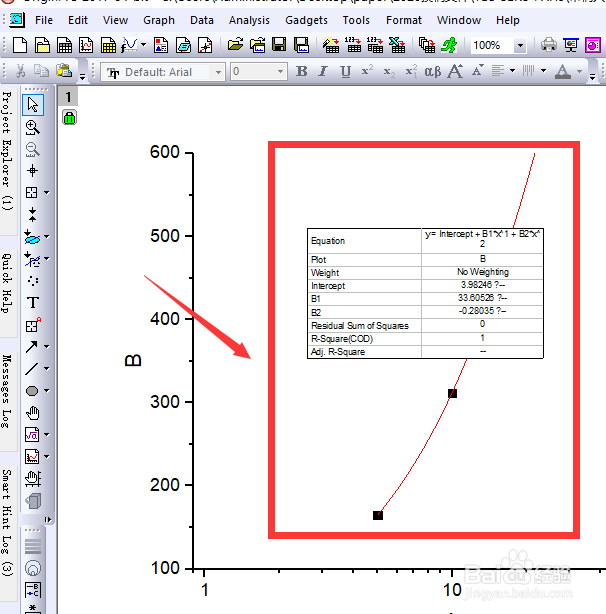Select the Circle shape tool
606x614 pixels.
tap(32, 391)
